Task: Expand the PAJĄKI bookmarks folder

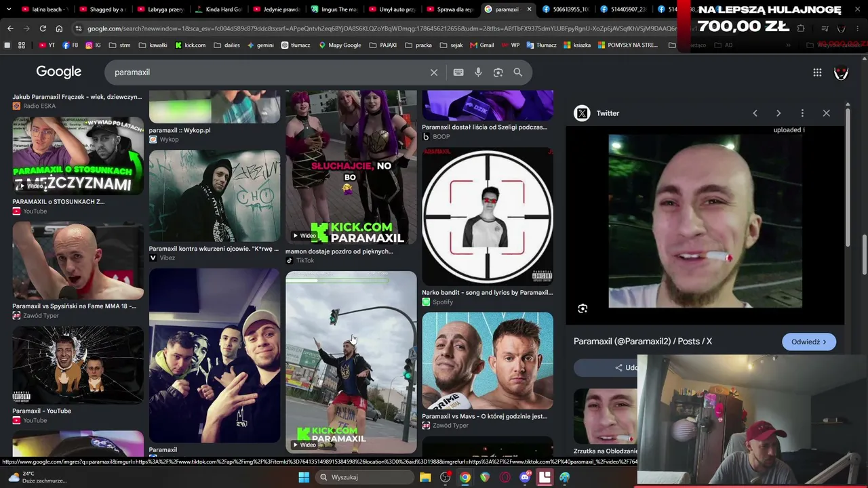Action: [384, 45]
